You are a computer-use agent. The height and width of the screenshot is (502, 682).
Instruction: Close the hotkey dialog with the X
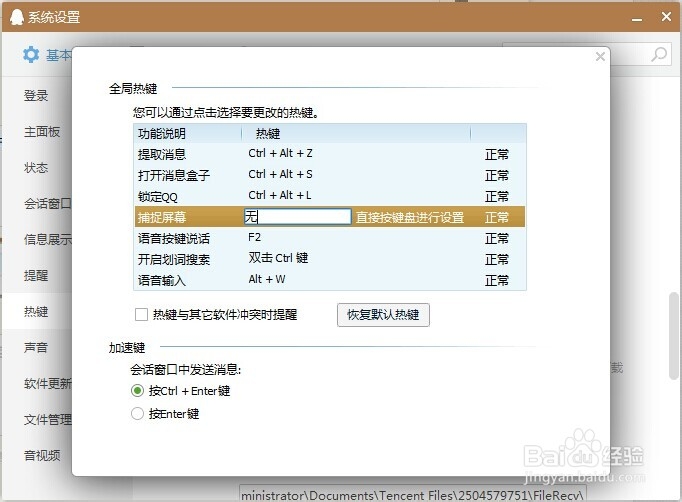600,57
